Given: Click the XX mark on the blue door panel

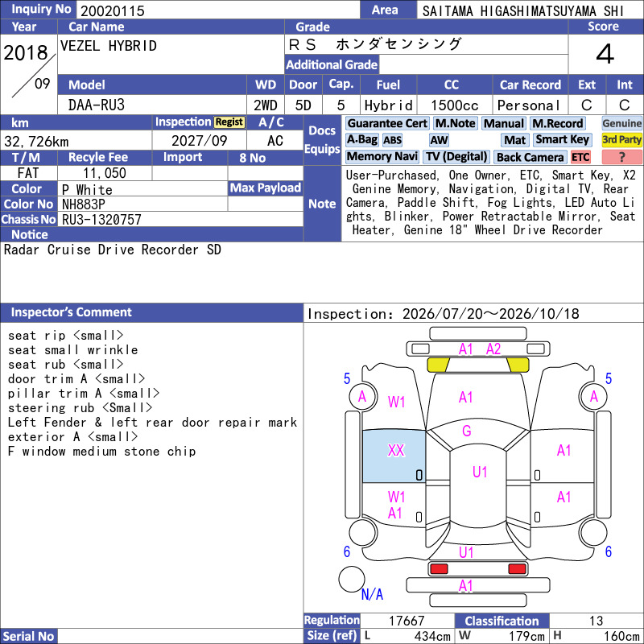Looking at the screenshot, I should pyautogui.click(x=396, y=450).
